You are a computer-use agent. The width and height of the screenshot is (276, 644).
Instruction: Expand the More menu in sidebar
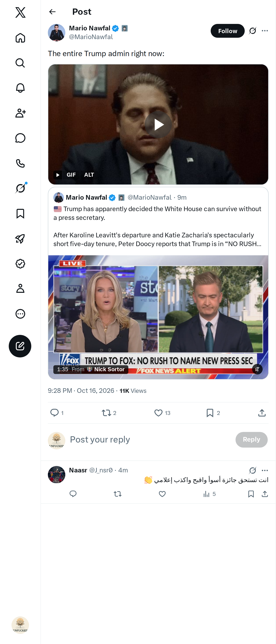pyautogui.click(x=20, y=314)
